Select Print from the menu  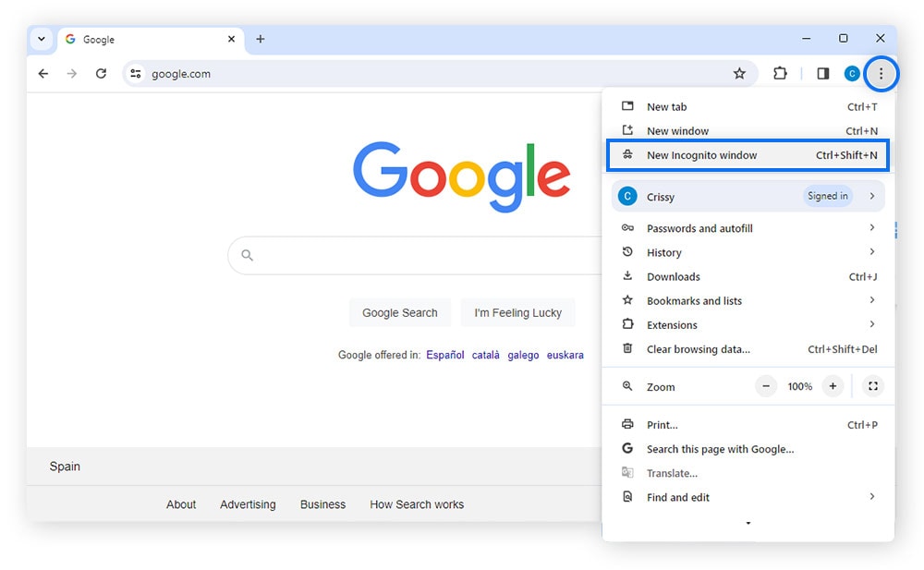[x=748, y=424]
